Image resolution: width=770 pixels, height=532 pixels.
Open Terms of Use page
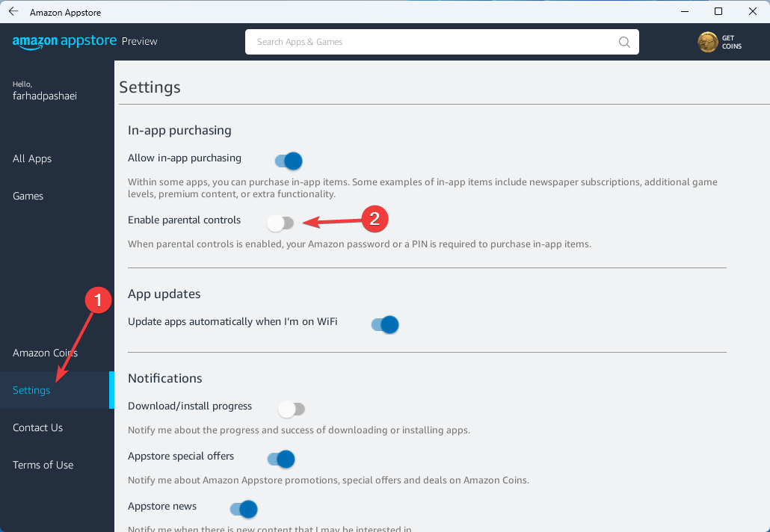[43, 465]
